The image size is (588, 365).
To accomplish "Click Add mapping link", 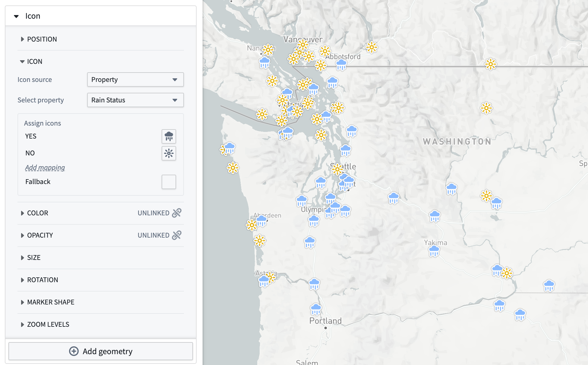I will 45,167.
